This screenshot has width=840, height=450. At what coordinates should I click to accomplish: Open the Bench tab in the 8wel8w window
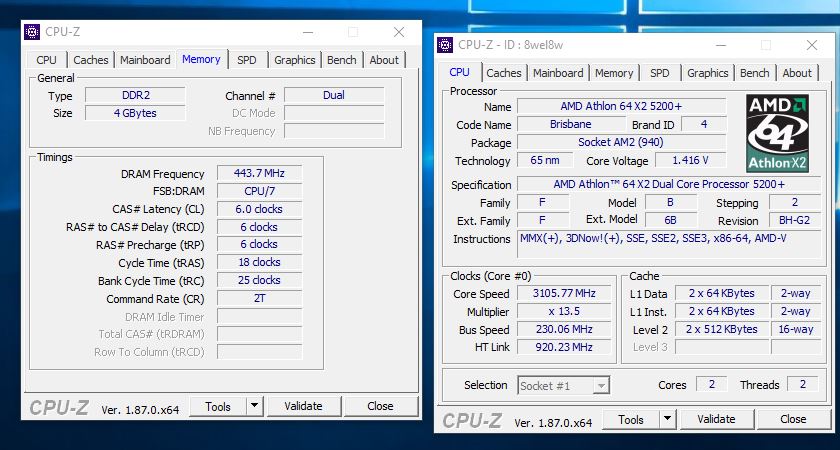[754, 73]
